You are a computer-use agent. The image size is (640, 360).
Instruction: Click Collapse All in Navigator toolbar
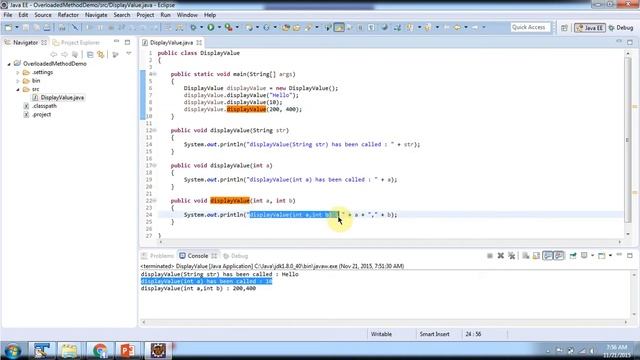90,54
